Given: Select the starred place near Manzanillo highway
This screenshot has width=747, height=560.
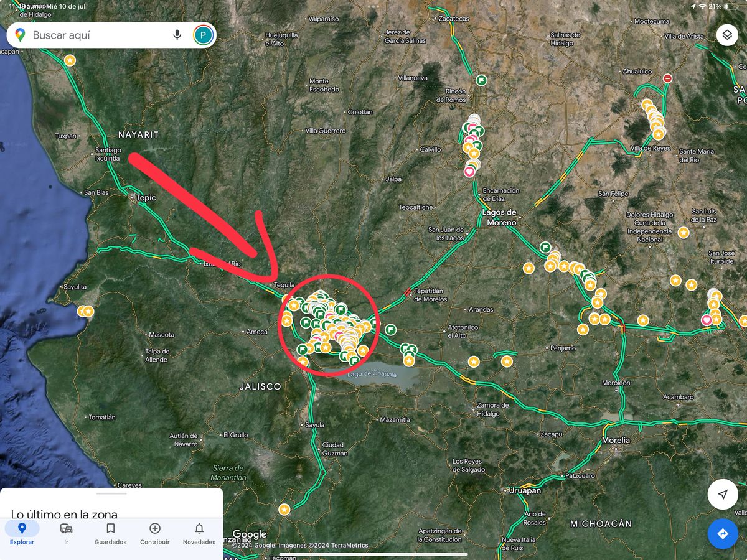Looking at the screenshot, I should click(284, 510).
